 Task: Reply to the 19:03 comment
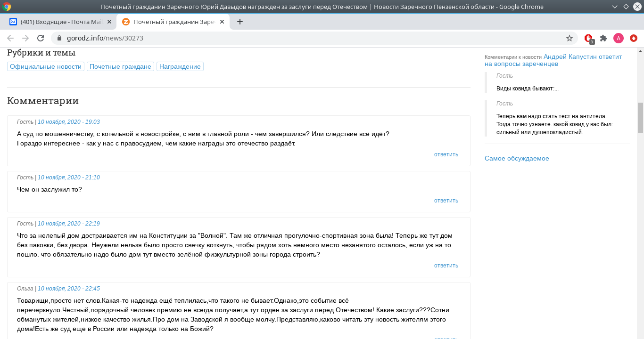pyautogui.click(x=446, y=154)
